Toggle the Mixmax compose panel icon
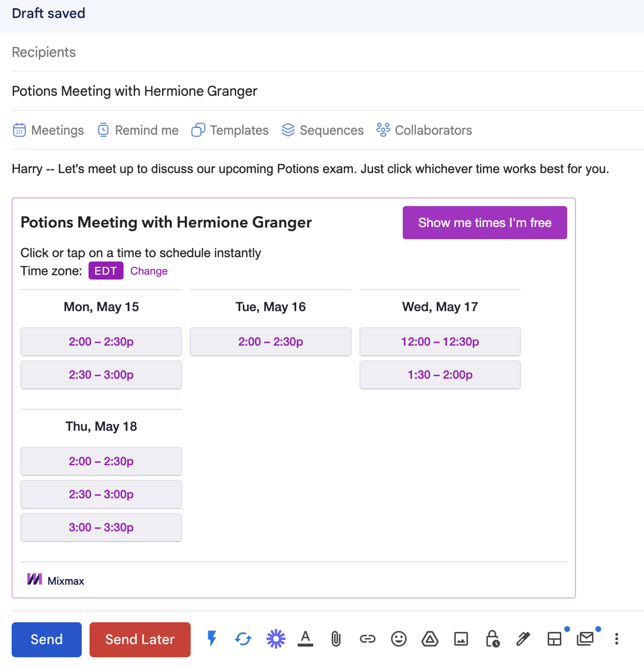Image resolution: width=644 pixels, height=666 pixels. [x=555, y=639]
